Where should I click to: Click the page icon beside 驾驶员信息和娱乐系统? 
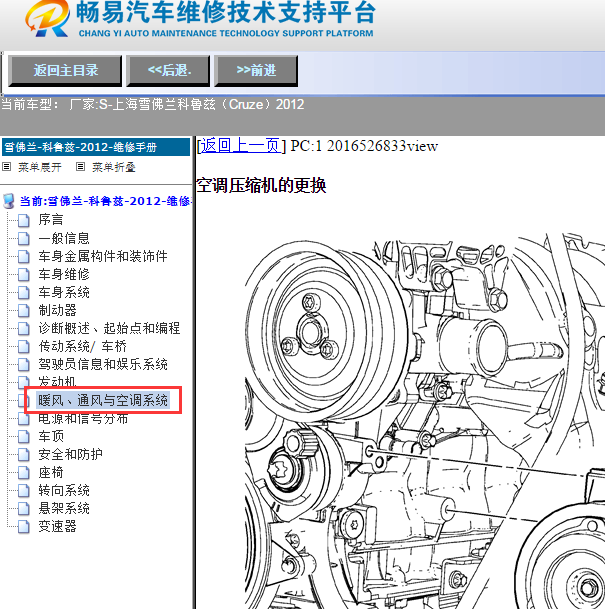[24, 365]
